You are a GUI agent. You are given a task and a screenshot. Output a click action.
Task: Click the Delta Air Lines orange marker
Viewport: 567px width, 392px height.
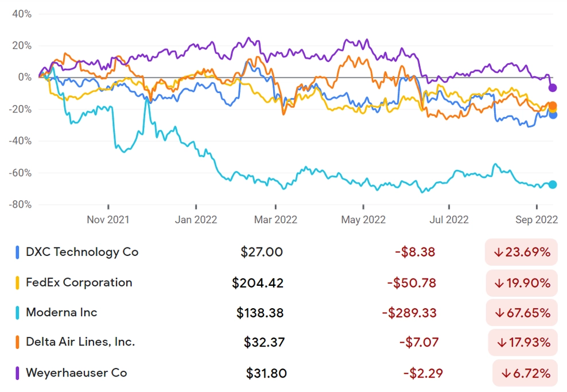pos(17,342)
